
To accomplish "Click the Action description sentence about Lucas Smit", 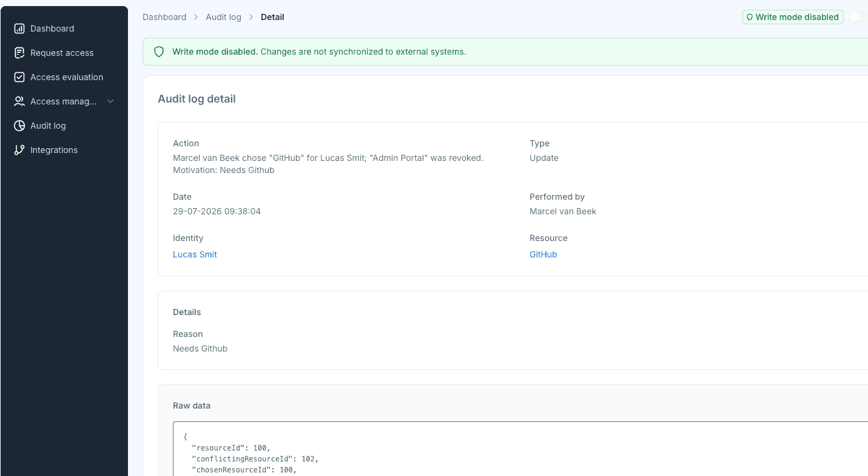I will click(x=328, y=158).
